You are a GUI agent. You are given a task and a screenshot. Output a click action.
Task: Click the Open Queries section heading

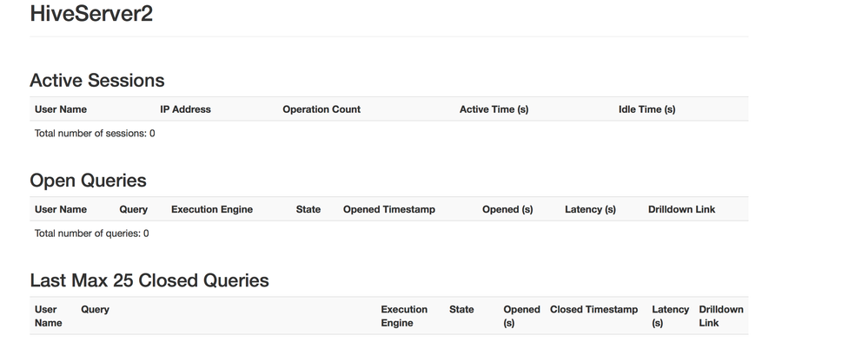(88, 181)
